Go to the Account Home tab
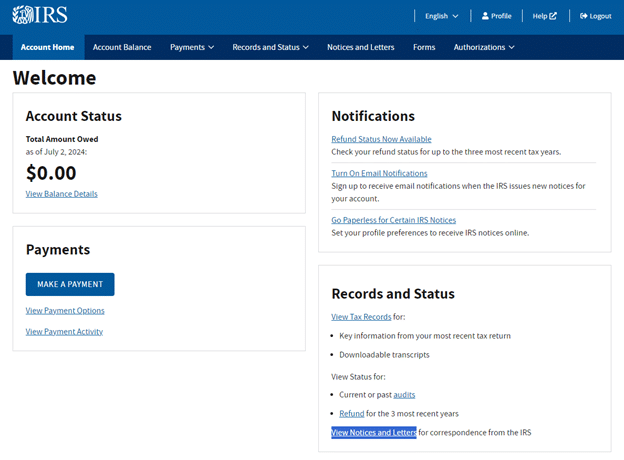This screenshot has width=624, height=460. pyautogui.click(x=47, y=47)
